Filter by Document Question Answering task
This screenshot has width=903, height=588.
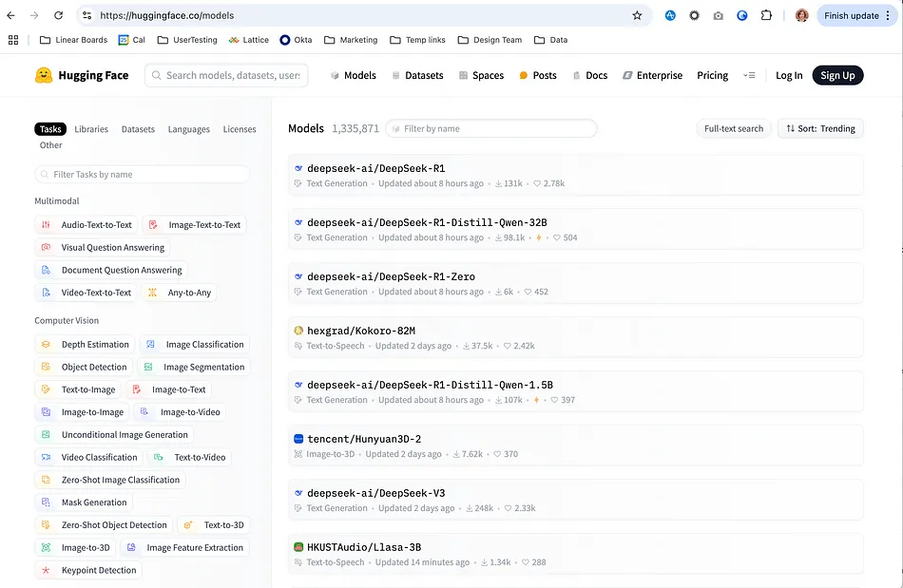[111, 270]
